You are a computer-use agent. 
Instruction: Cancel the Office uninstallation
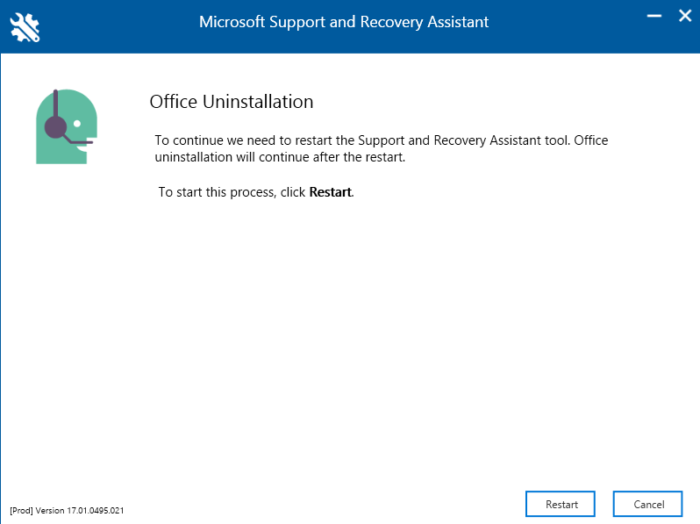(648, 504)
